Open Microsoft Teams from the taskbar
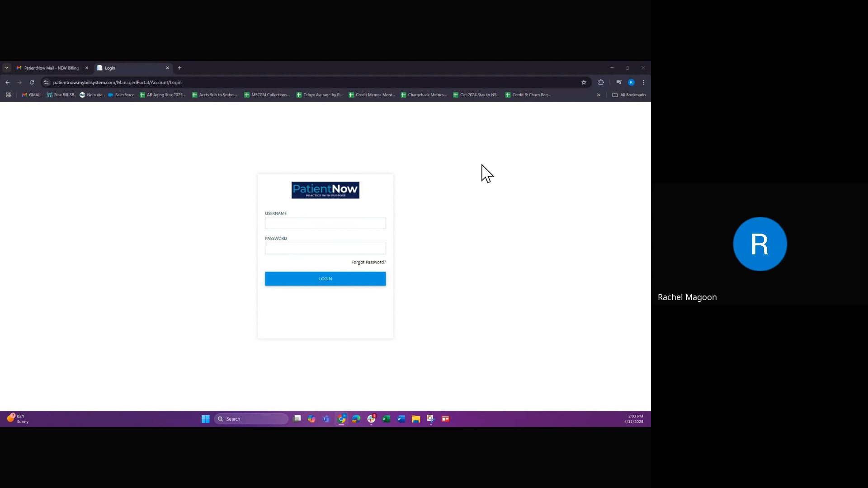 coord(326,419)
